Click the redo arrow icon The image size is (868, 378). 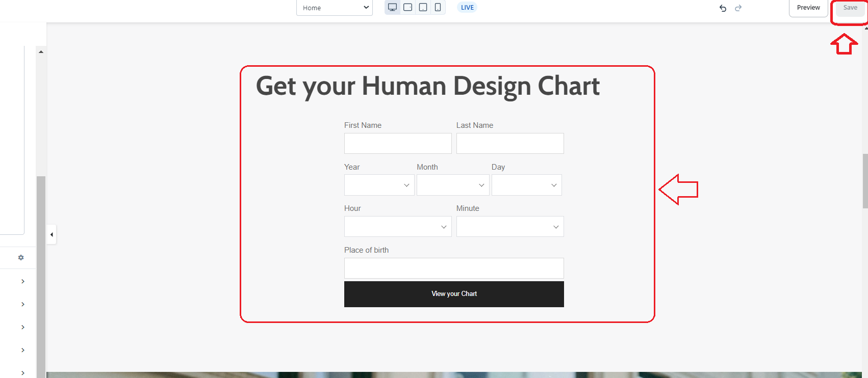pos(738,8)
